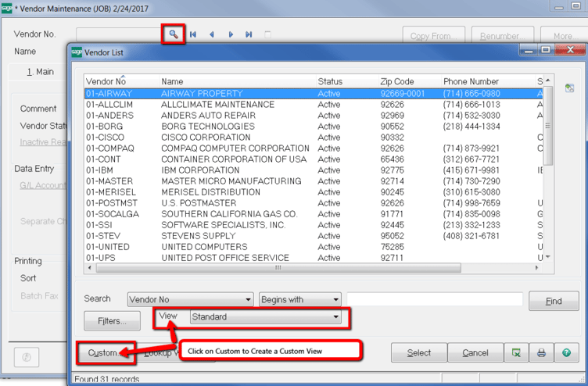Switch to the 1. Main tab
The width and height of the screenshot is (588, 386).
(x=41, y=72)
